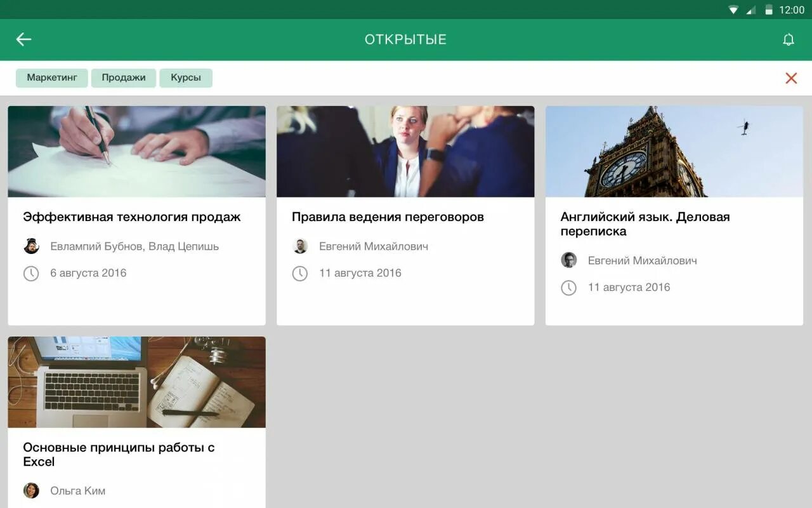
Task: Click clock icon on Английский язык card
Action: coord(568,288)
